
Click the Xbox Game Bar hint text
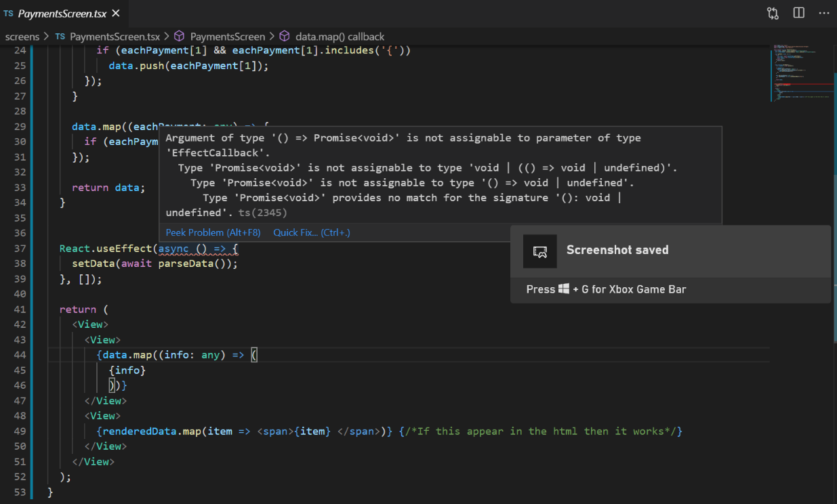[606, 289]
